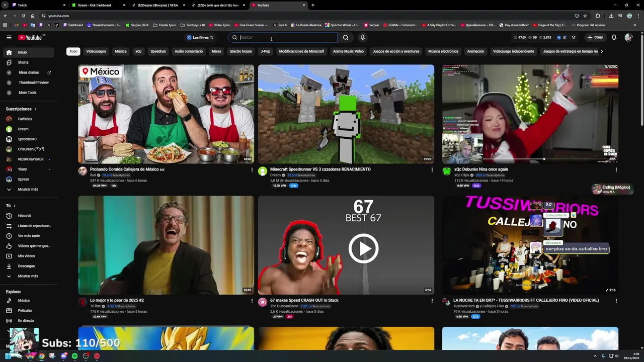Select the J-Pop filter chip
Viewport: 644px width, 362px height.
click(265, 51)
